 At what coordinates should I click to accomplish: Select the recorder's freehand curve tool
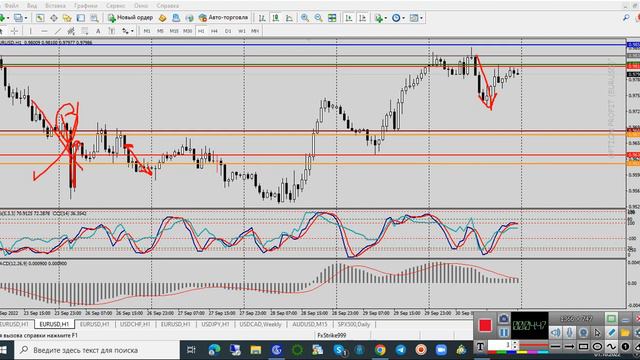[x=611, y=347]
